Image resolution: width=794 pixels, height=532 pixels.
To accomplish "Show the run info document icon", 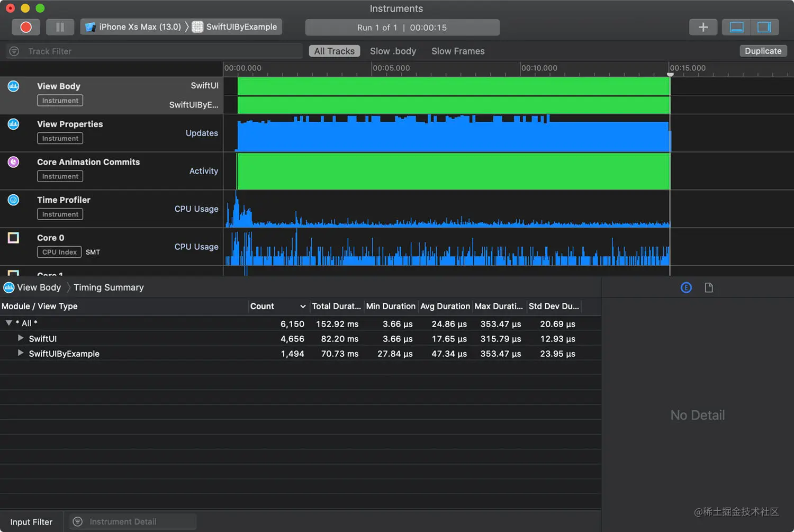I will coord(709,287).
